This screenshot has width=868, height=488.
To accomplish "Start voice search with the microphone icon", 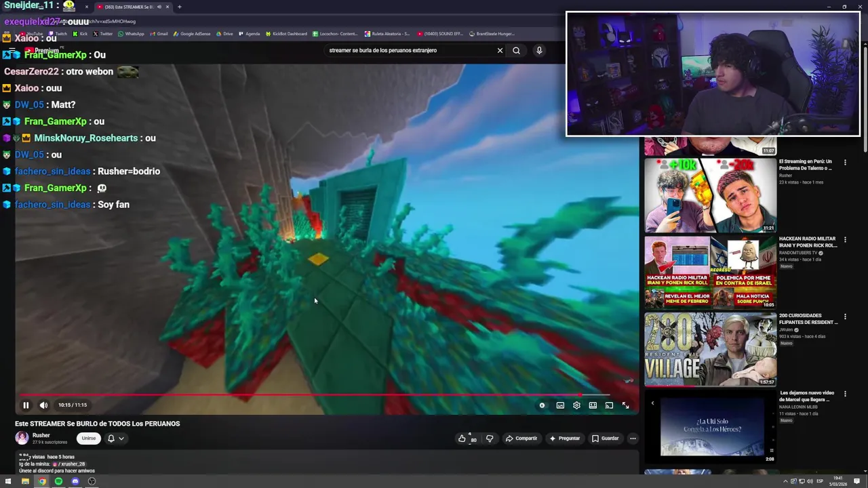I will [539, 50].
